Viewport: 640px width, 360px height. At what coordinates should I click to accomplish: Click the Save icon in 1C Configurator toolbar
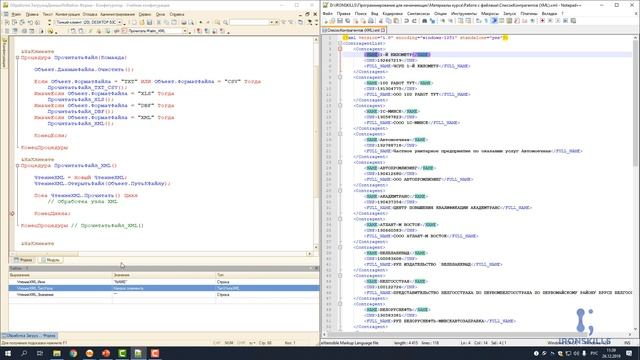(x=150, y=22)
